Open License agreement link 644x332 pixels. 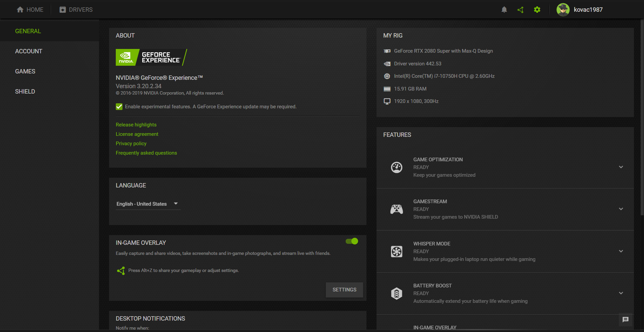pos(137,134)
